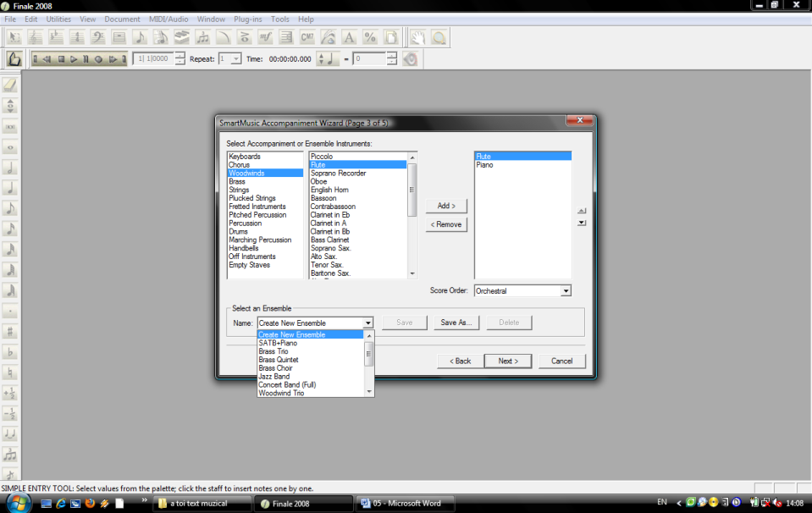Image resolution: width=812 pixels, height=513 pixels.
Task: Select the Natural accidental in palette
Action: (x=10, y=372)
